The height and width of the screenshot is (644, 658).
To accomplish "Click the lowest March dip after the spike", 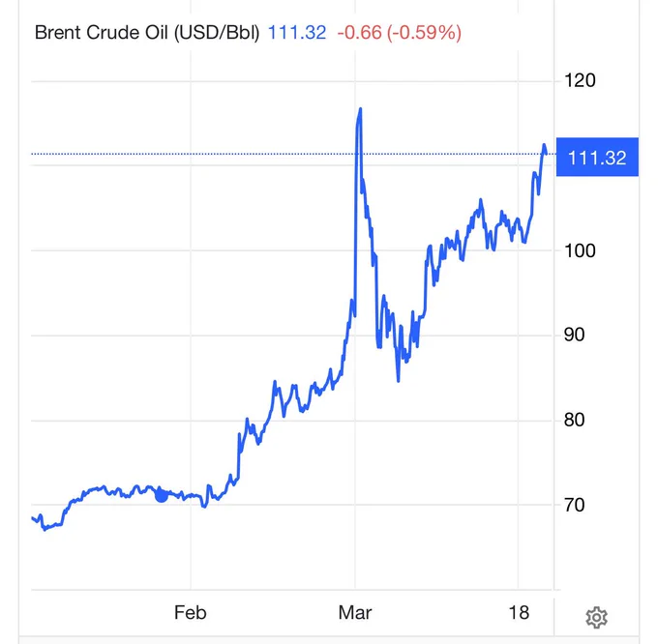I will (x=399, y=380).
